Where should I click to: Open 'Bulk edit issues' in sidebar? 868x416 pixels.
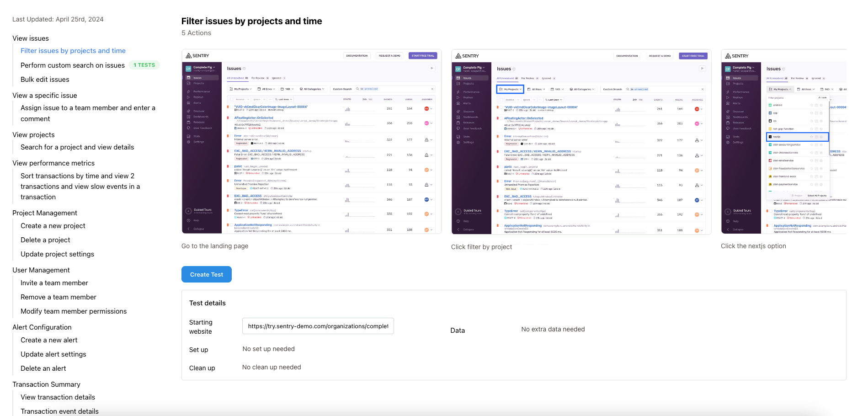(x=45, y=80)
